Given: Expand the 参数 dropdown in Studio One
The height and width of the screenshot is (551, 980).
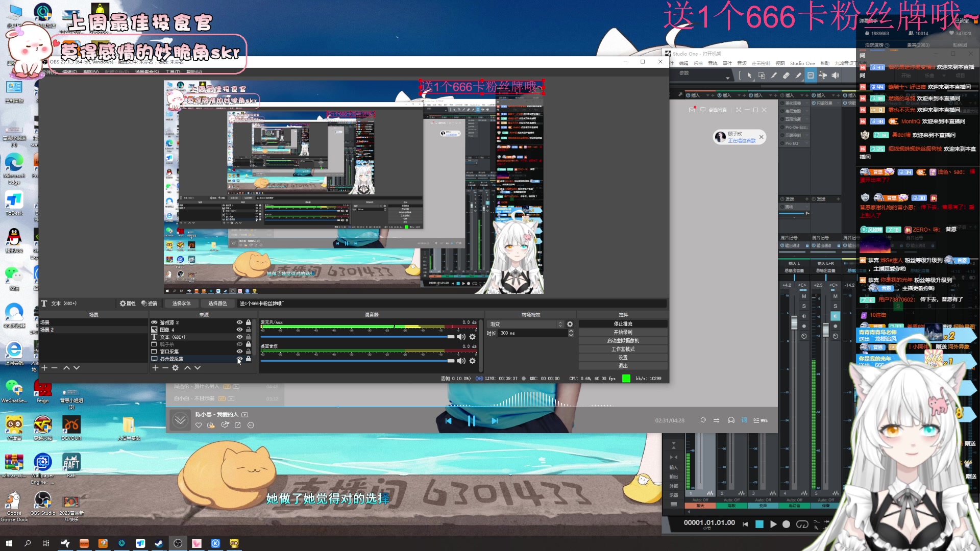Looking at the screenshot, I should point(727,78).
